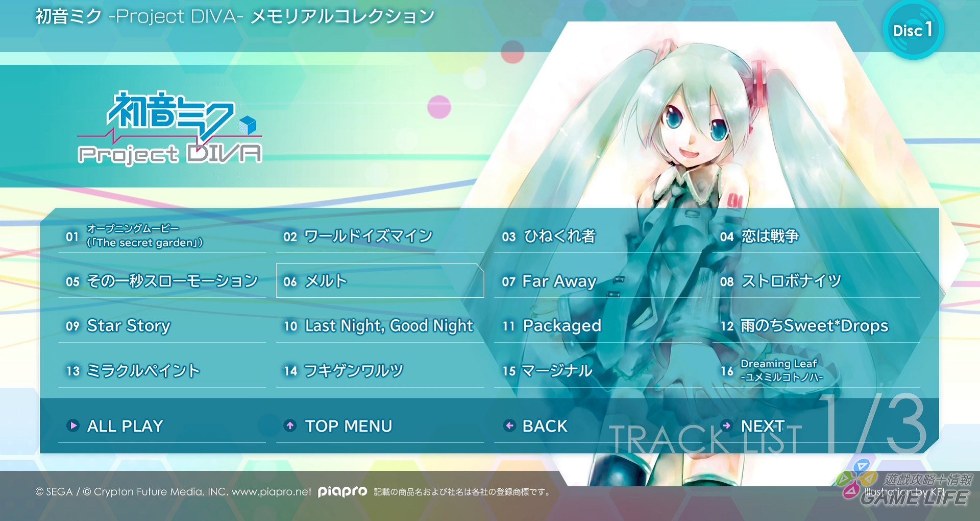
Task: Open track 13 ミラクルペイント
Action: click(162, 371)
